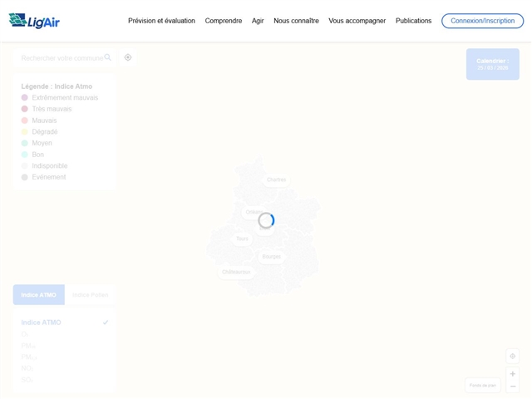Click the search magnifier icon
The width and height of the screenshot is (532, 399).
click(108, 57)
